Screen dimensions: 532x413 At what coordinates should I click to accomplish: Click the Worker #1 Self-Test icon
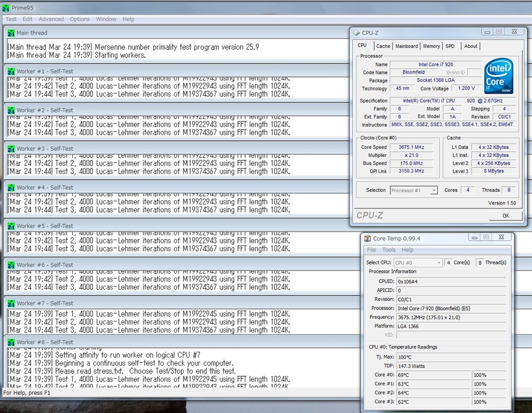click(10, 71)
